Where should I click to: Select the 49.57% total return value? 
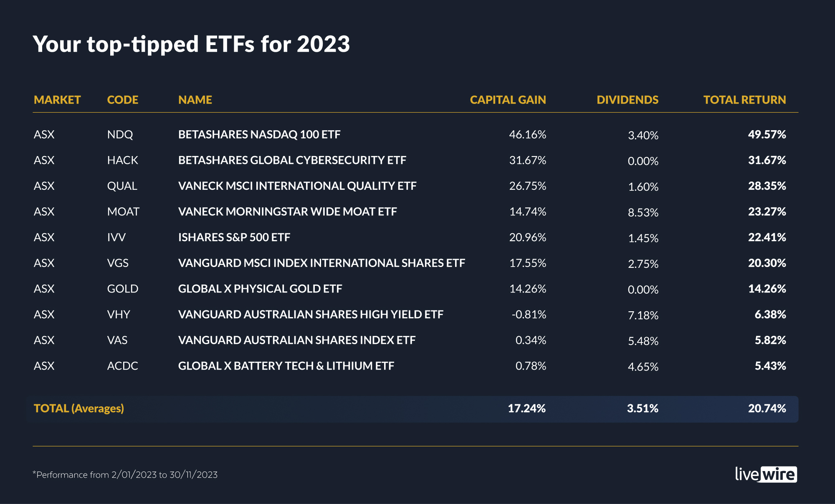(767, 134)
